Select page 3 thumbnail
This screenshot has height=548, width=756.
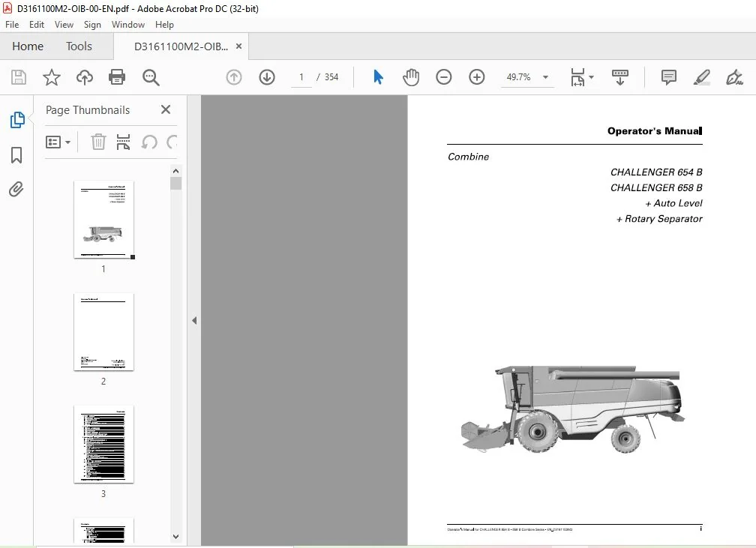[103, 445]
